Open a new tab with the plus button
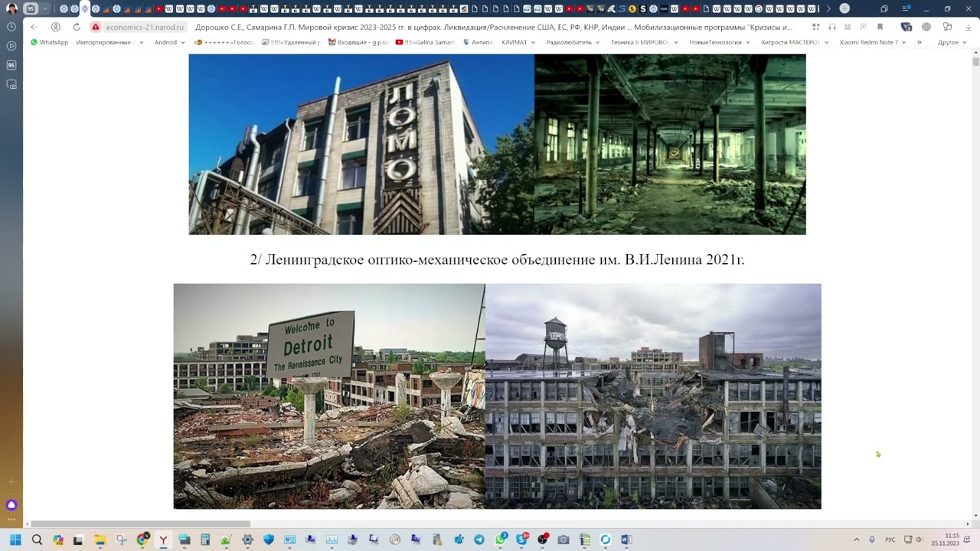Image resolution: width=980 pixels, height=551 pixels. [x=844, y=8]
